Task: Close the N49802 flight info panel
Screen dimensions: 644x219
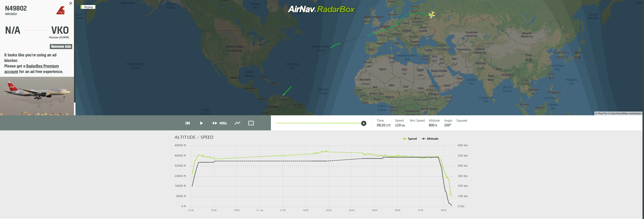Action: (x=71, y=3)
